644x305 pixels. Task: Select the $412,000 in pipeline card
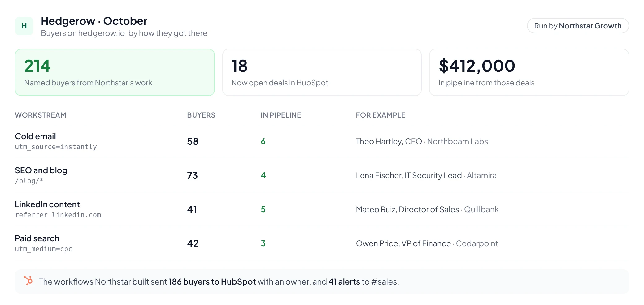529,72
